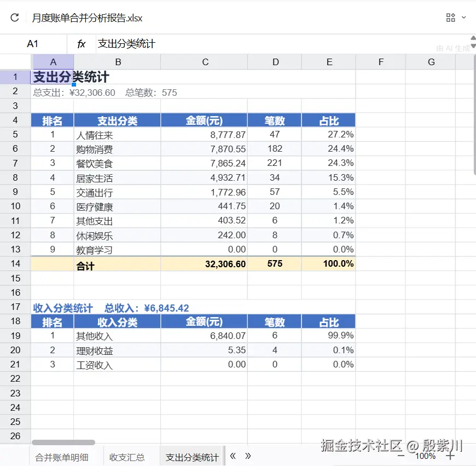Viewport: 476px width, 466px height.
Task: Click the zoom out minus button
Action: click(401, 456)
